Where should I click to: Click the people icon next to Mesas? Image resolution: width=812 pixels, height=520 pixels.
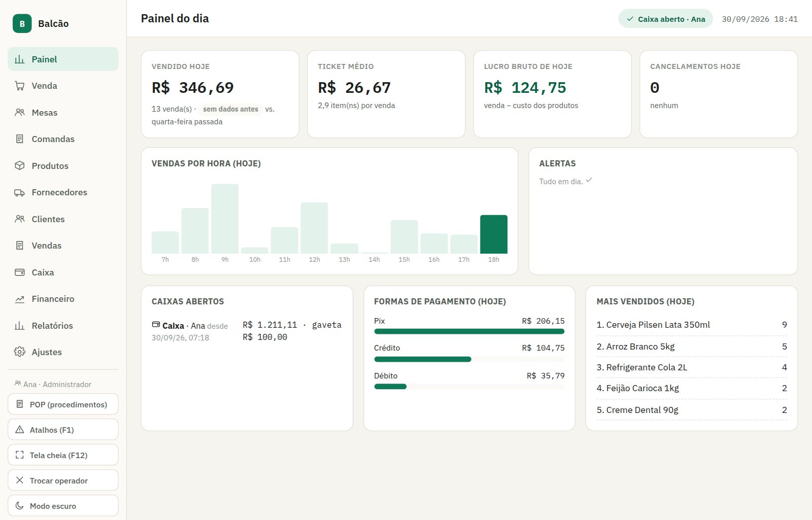click(x=20, y=113)
